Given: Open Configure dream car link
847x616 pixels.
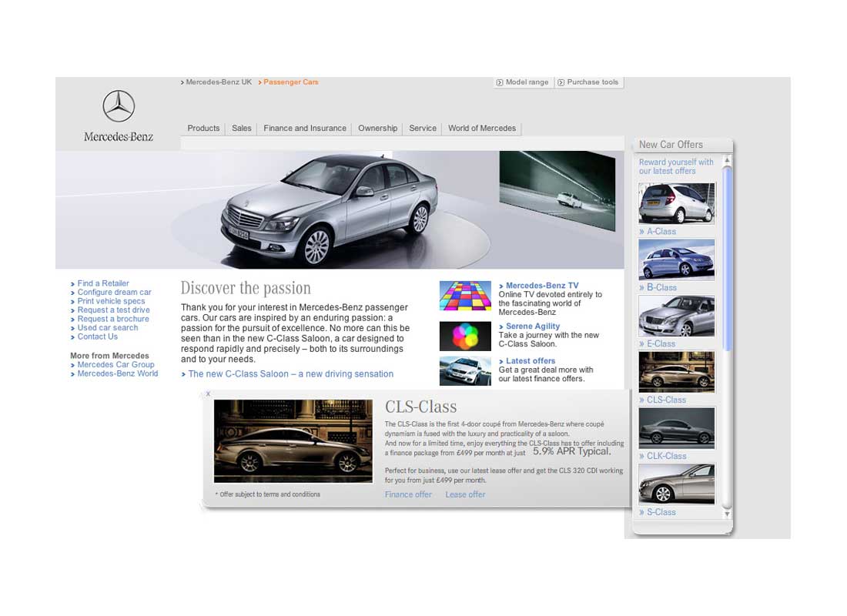Looking at the screenshot, I should 114,293.
